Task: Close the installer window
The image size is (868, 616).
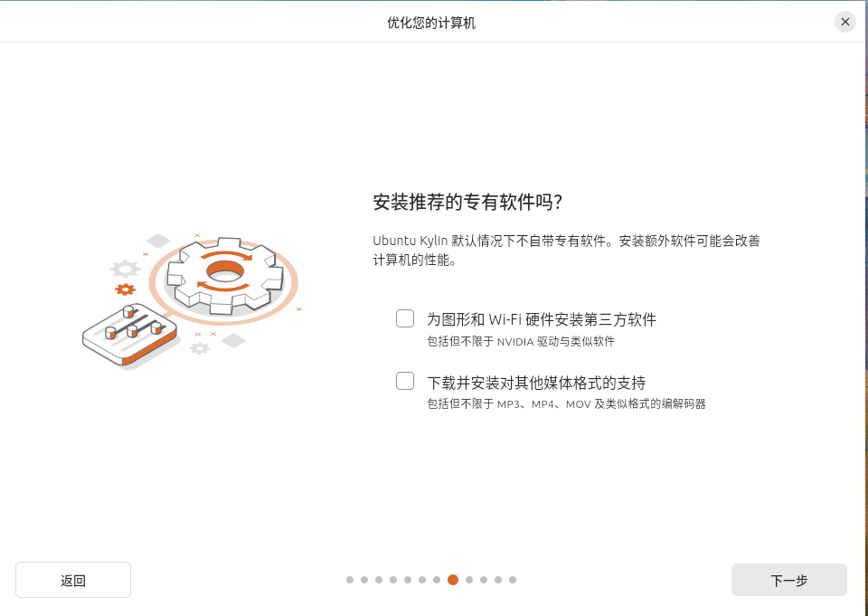Action: click(844, 22)
